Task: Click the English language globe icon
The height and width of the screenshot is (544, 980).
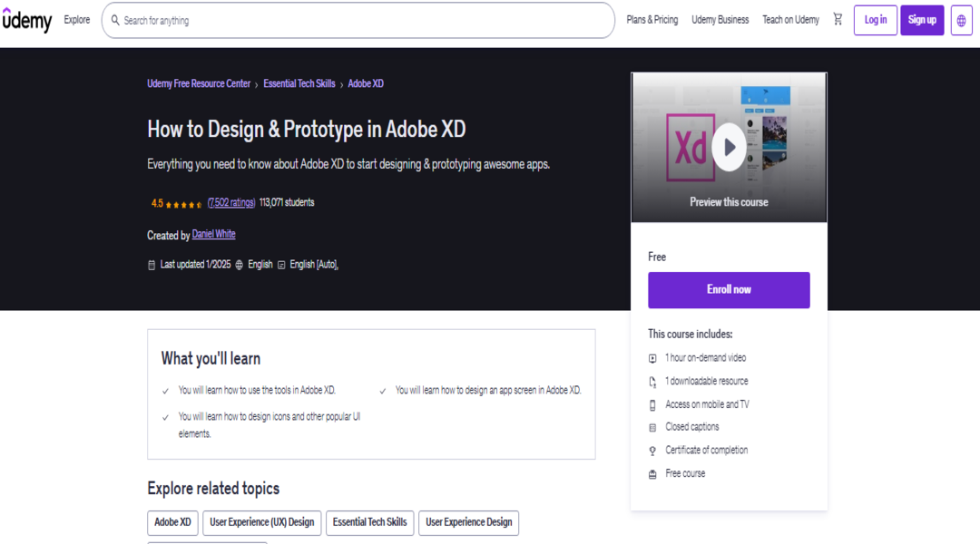Action: pos(239,265)
